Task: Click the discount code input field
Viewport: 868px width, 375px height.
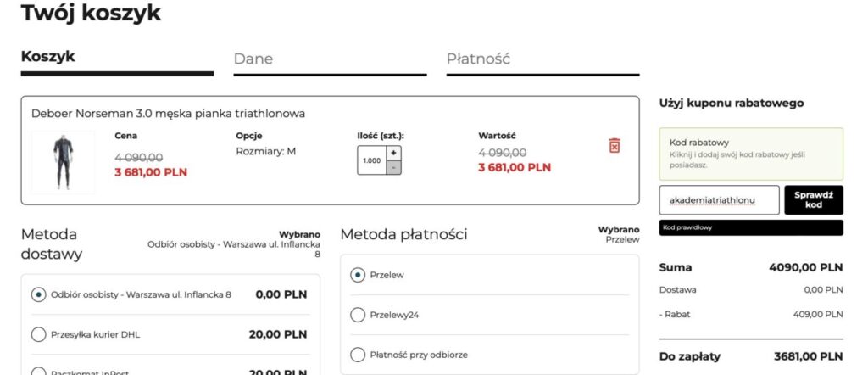Action: (719, 200)
